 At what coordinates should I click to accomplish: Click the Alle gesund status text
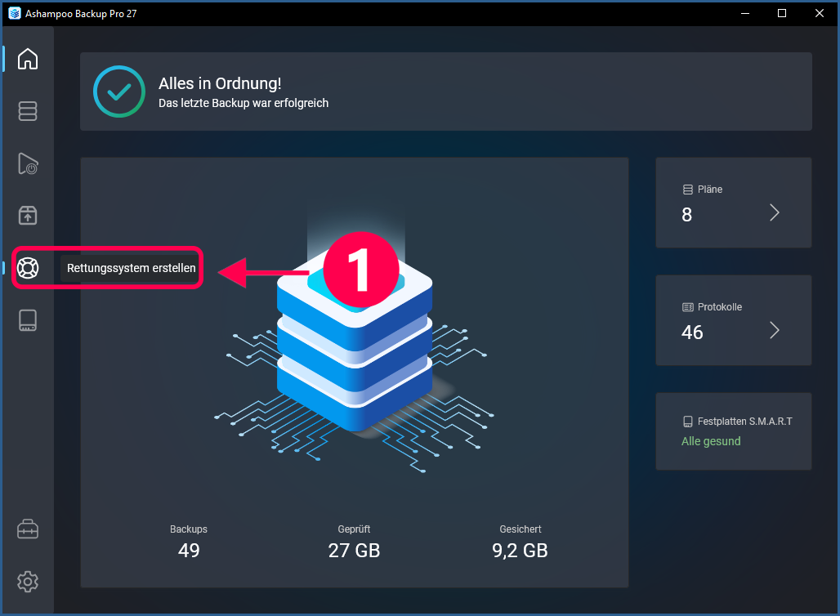coord(711,441)
